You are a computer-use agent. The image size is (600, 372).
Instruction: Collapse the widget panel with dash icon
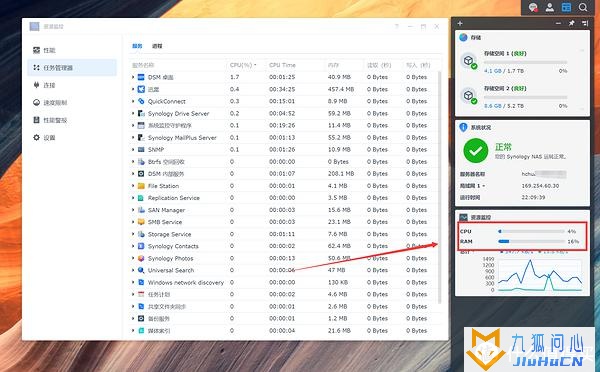pos(558,23)
